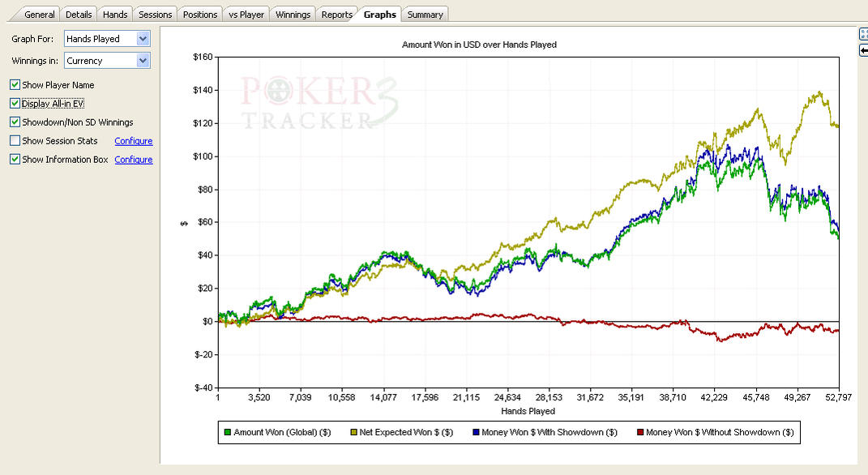The image size is (868, 475).
Task: Select the Winnings tab
Action: tap(293, 15)
